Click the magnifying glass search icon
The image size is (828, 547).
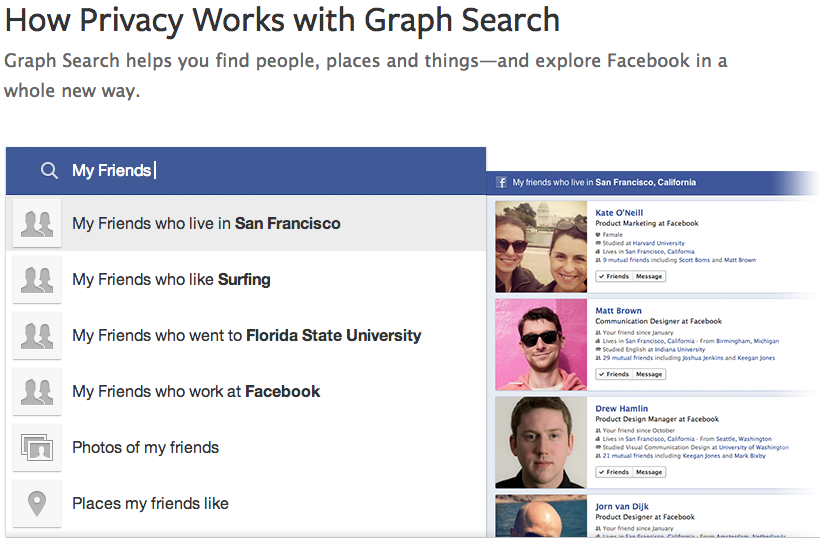pos(49,171)
